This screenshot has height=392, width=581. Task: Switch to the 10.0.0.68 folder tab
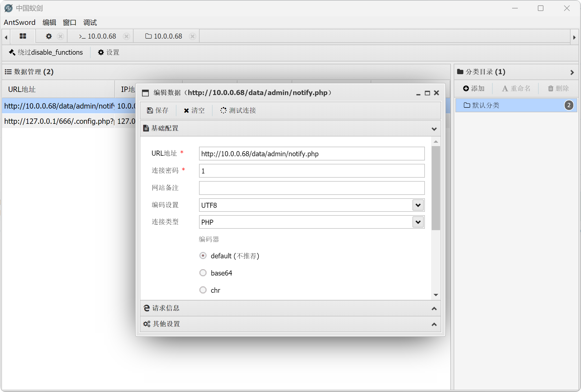click(164, 36)
